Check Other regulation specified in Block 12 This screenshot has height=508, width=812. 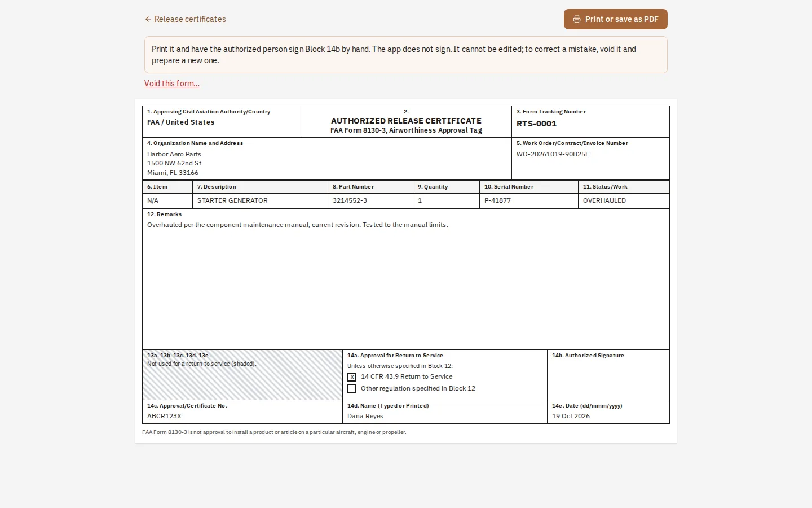pyautogui.click(x=352, y=388)
